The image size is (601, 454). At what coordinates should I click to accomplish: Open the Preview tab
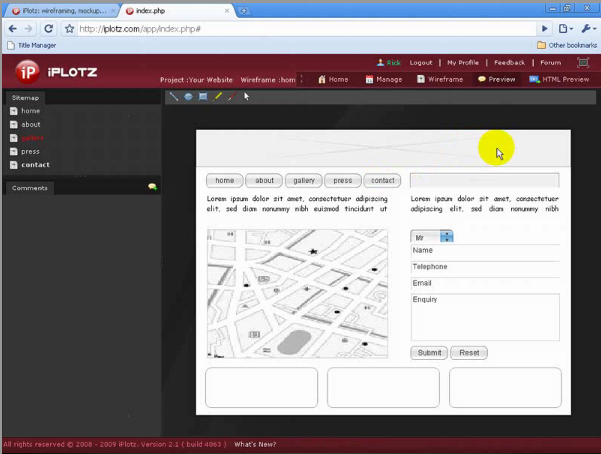point(497,79)
